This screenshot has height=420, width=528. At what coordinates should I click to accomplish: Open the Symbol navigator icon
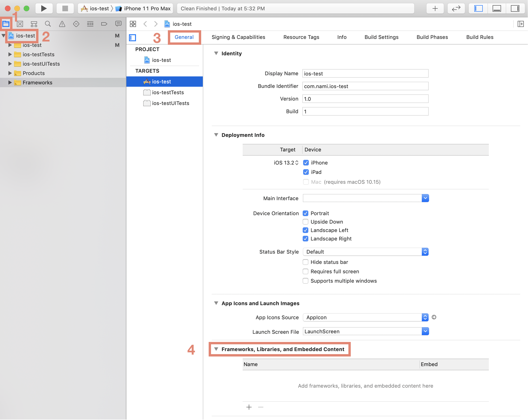34,24
